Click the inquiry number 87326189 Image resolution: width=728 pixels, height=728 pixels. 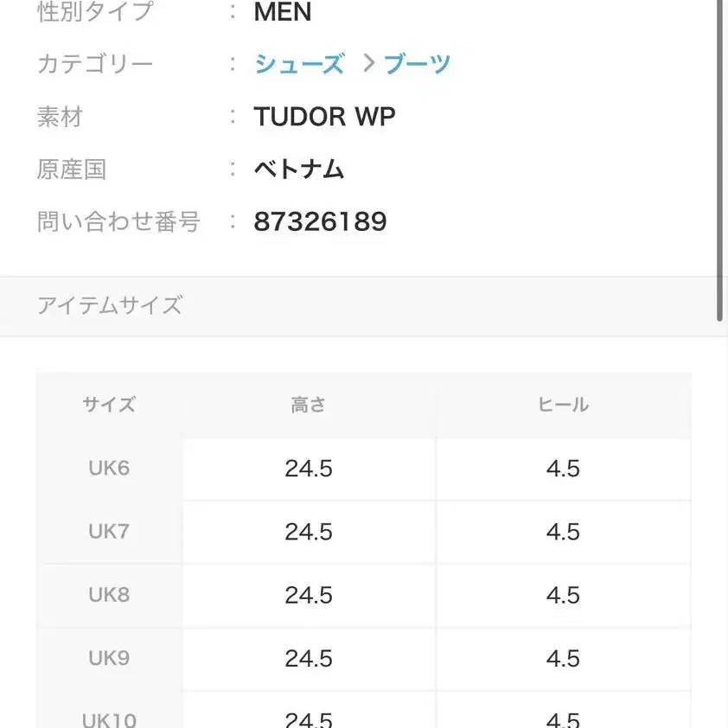pos(320,222)
